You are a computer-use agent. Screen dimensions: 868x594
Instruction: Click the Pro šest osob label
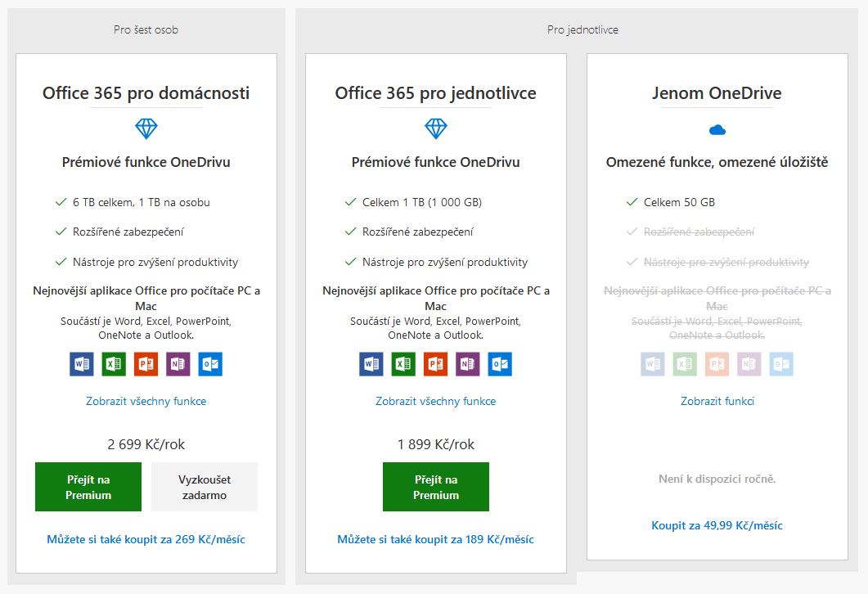pos(146,30)
